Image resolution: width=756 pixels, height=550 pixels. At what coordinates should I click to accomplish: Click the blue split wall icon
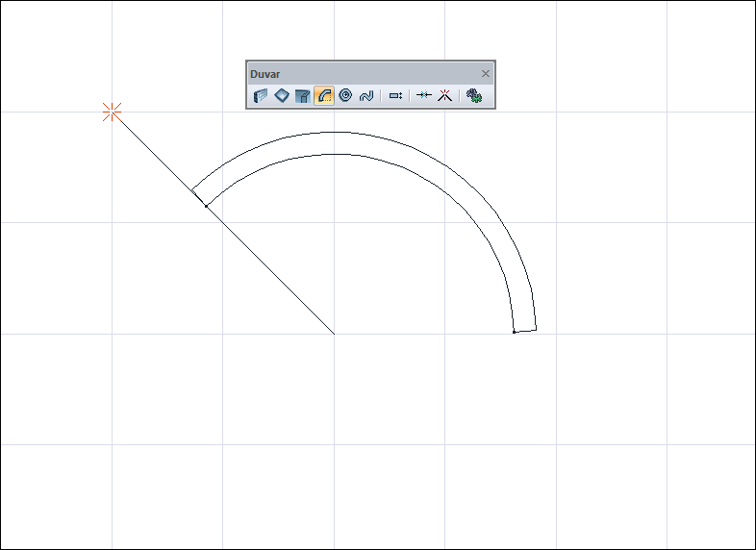click(423, 96)
